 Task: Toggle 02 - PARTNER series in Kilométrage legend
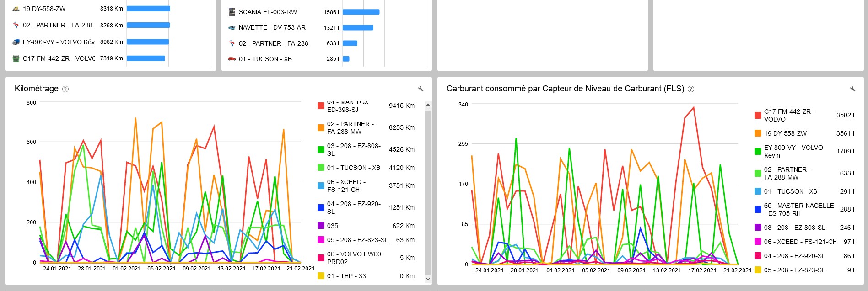click(x=350, y=127)
